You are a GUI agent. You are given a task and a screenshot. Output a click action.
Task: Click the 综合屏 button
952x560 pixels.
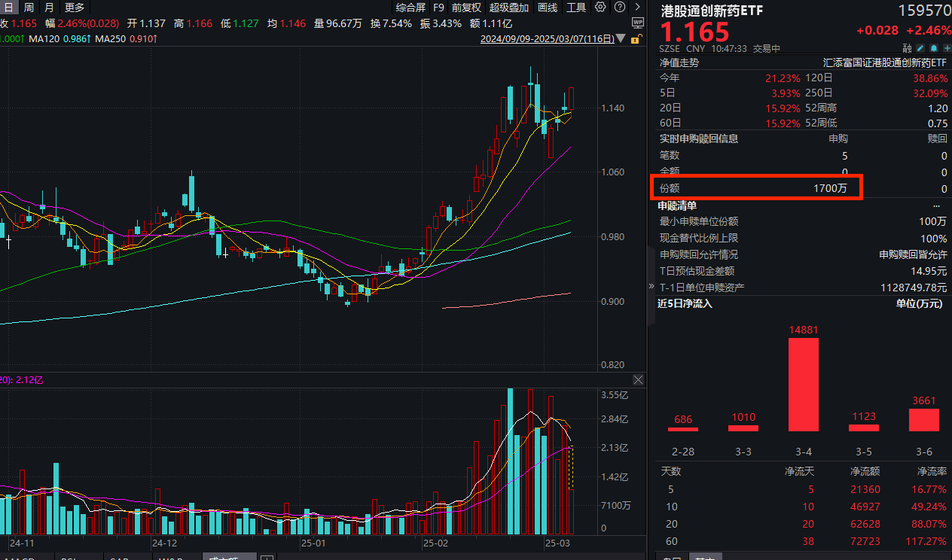pos(411,8)
